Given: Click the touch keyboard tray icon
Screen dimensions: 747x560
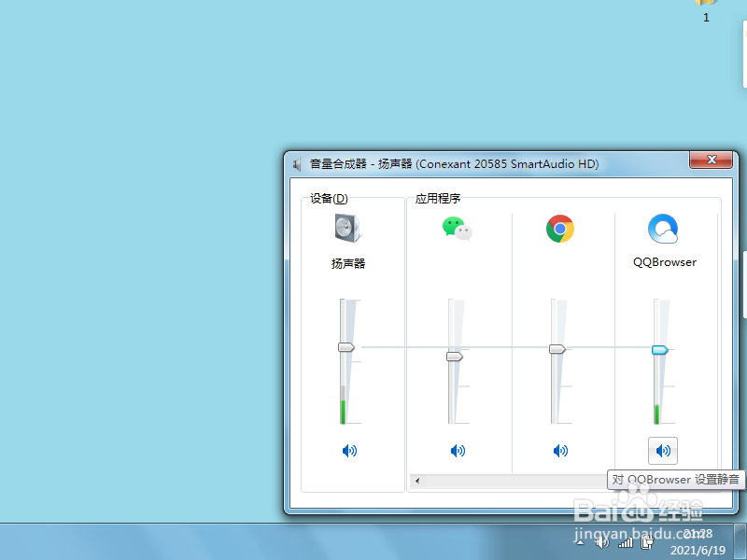Looking at the screenshot, I should pos(646,543).
